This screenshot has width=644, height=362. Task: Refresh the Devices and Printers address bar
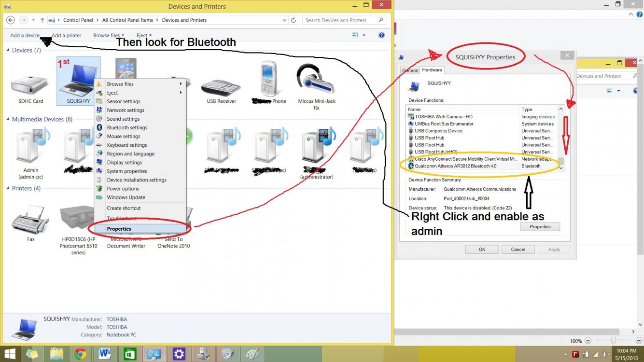[294, 20]
